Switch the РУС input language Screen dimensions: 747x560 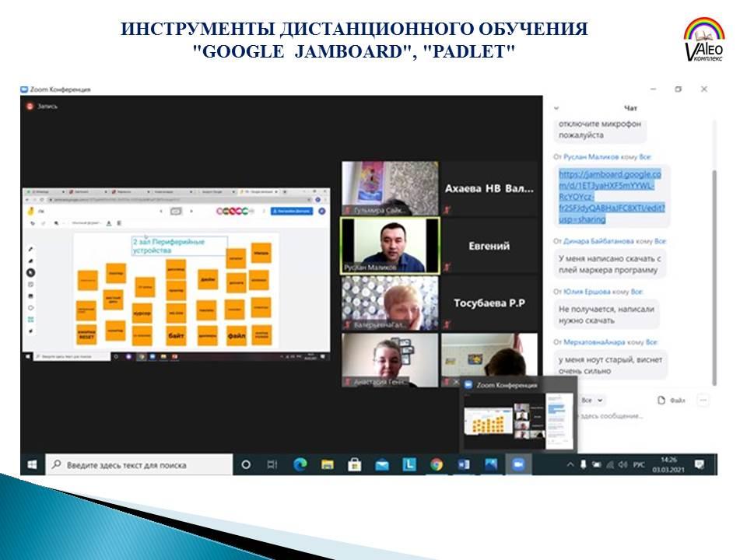pos(639,465)
